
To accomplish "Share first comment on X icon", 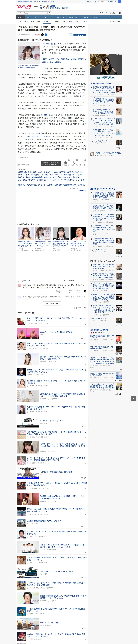I will 85,291.
